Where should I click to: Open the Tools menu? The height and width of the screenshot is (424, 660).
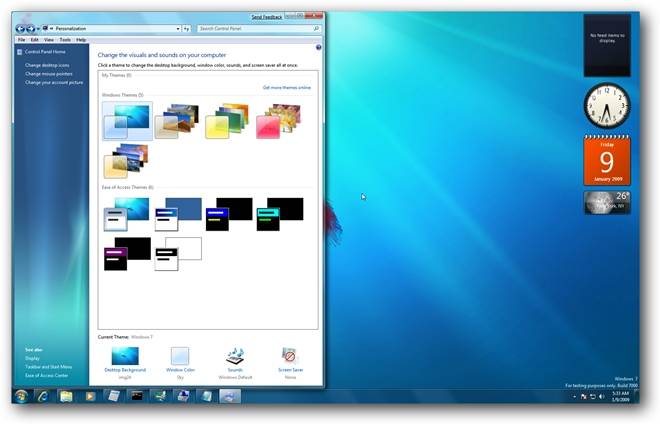point(65,40)
